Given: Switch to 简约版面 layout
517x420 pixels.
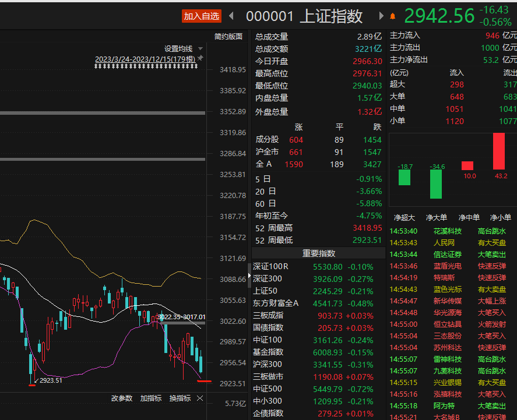Looking at the screenshot, I should 228,37.
